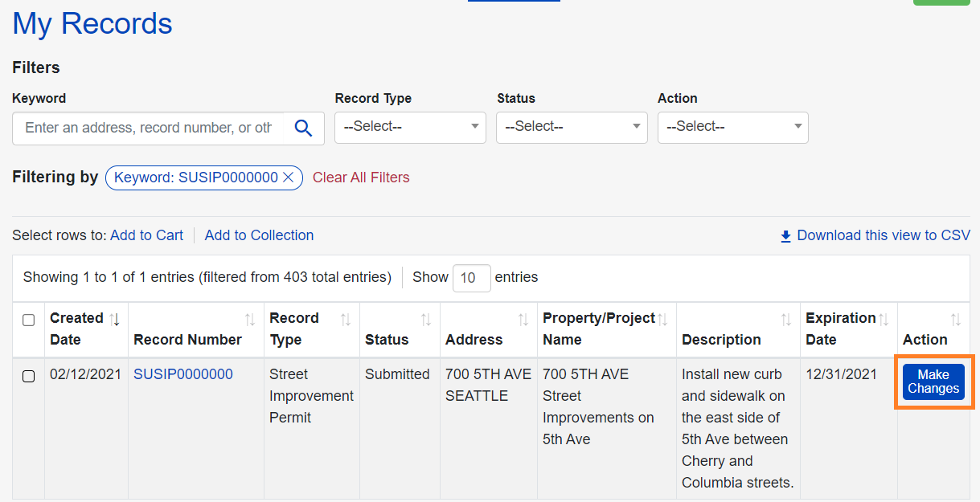
Task: Click Add to Cart link
Action: click(146, 235)
